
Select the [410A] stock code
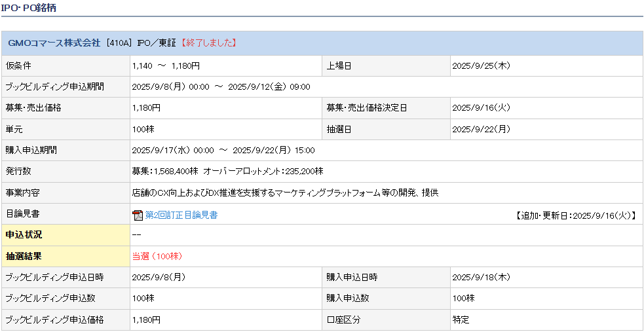click(119, 43)
